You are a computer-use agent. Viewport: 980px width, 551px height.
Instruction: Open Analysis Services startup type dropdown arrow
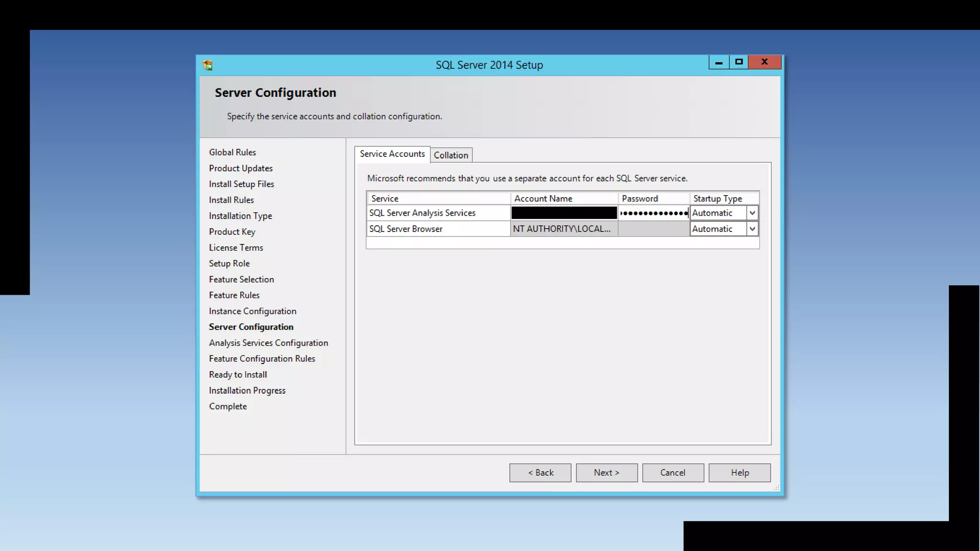point(752,213)
